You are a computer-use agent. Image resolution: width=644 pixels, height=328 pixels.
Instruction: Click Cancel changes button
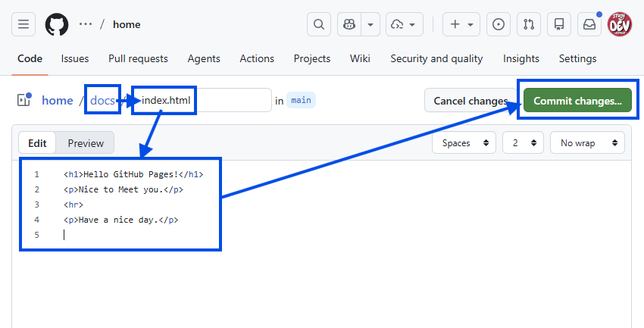coord(470,101)
